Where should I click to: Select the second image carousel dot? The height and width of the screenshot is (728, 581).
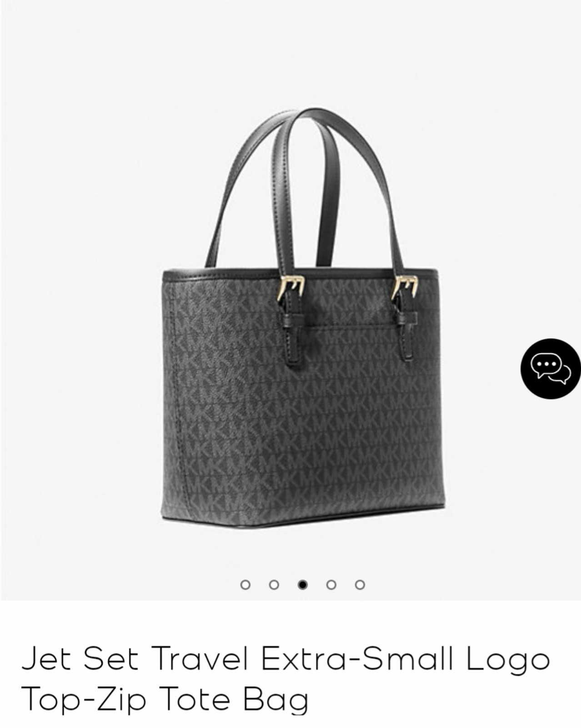tap(274, 585)
